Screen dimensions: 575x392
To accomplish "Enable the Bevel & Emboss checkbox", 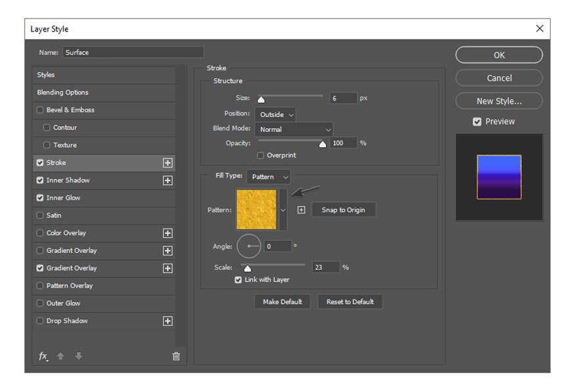I will (x=41, y=110).
